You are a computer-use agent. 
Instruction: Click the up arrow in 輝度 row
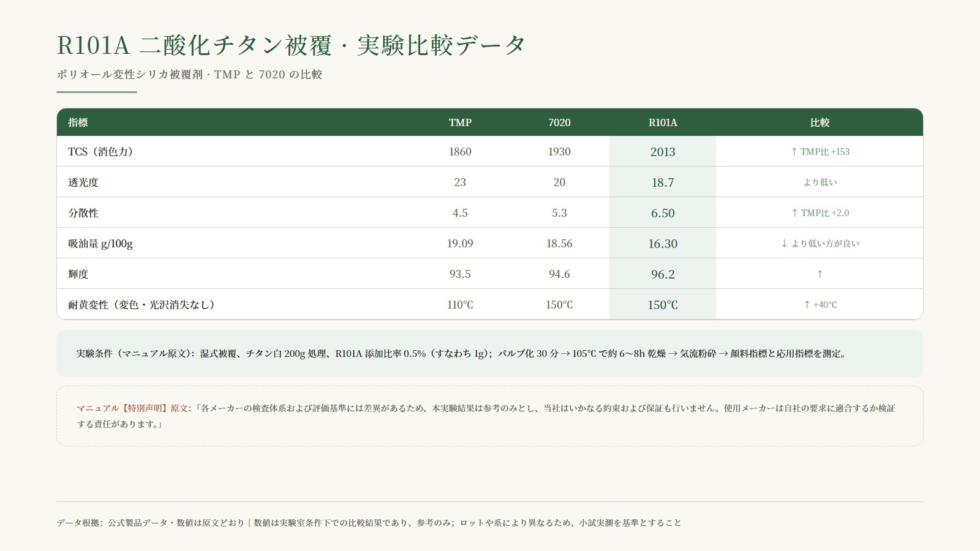pos(820,274)
